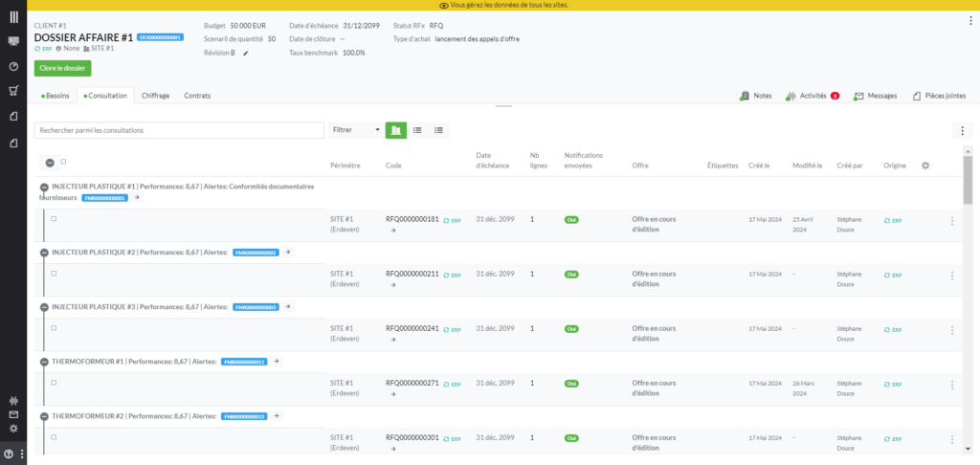Open Pièces jointes attachments

pyautogui.click(x=939, y=96)
